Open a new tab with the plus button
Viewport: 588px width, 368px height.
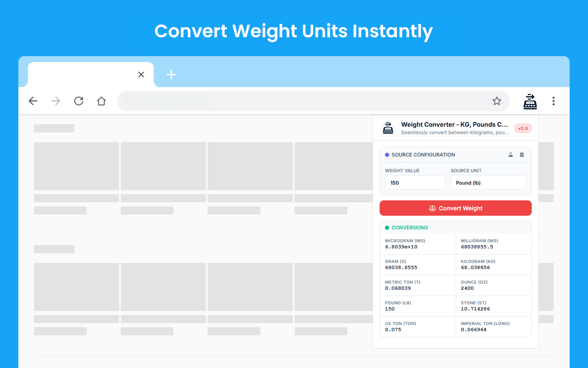coord(171,75)
